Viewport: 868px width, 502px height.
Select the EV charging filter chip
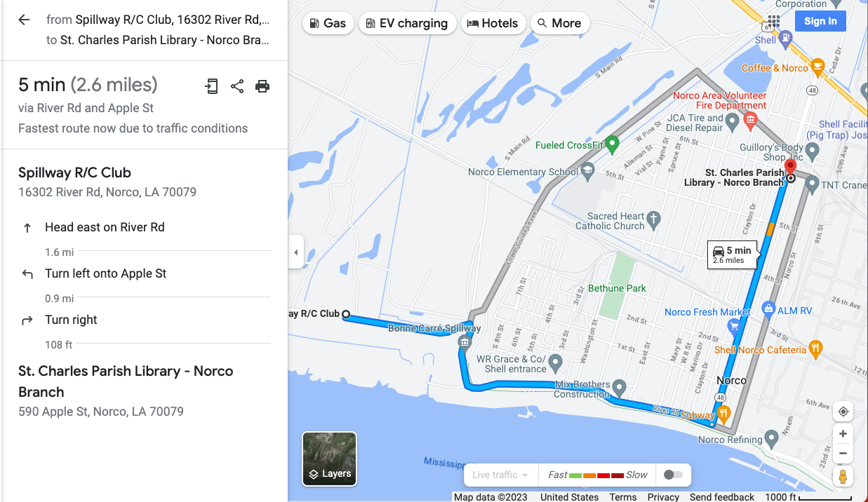pyautogui.click(x=407, y=23)
